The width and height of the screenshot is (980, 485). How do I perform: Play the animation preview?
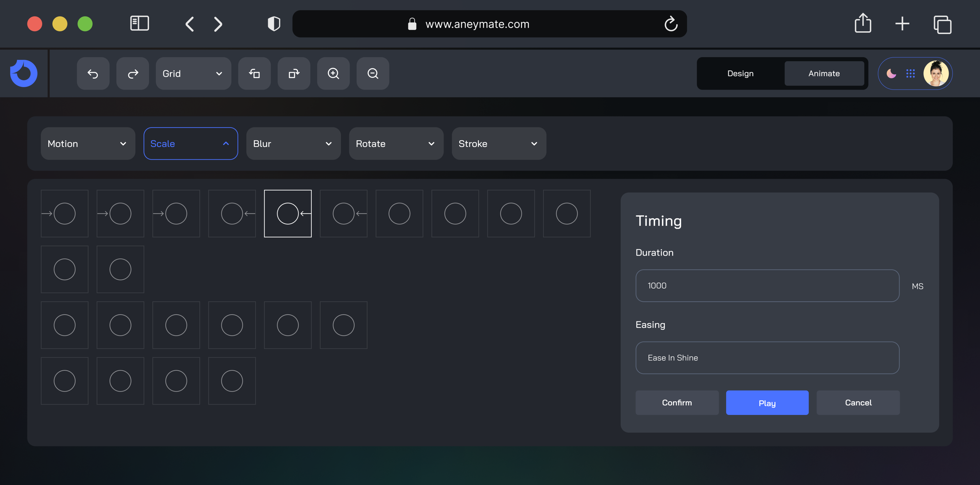767,402
